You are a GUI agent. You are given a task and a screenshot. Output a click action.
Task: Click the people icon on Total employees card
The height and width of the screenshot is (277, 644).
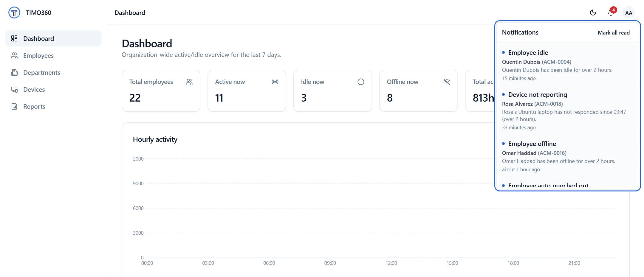189,82
